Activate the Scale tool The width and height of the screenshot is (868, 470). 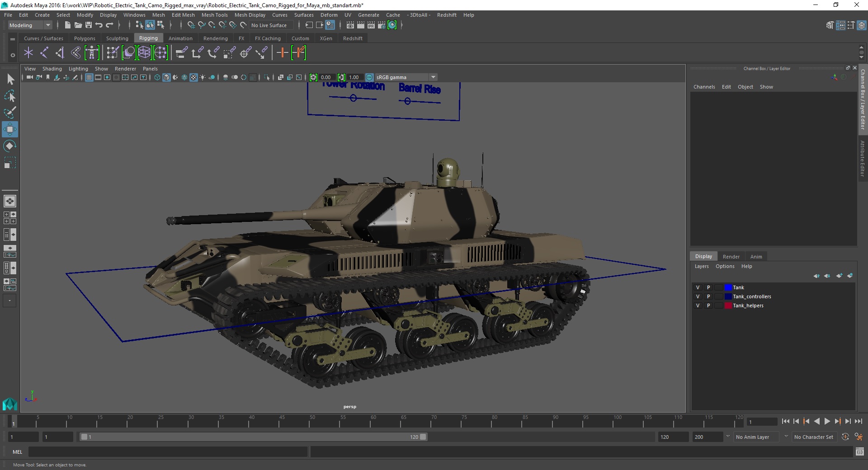9,163
